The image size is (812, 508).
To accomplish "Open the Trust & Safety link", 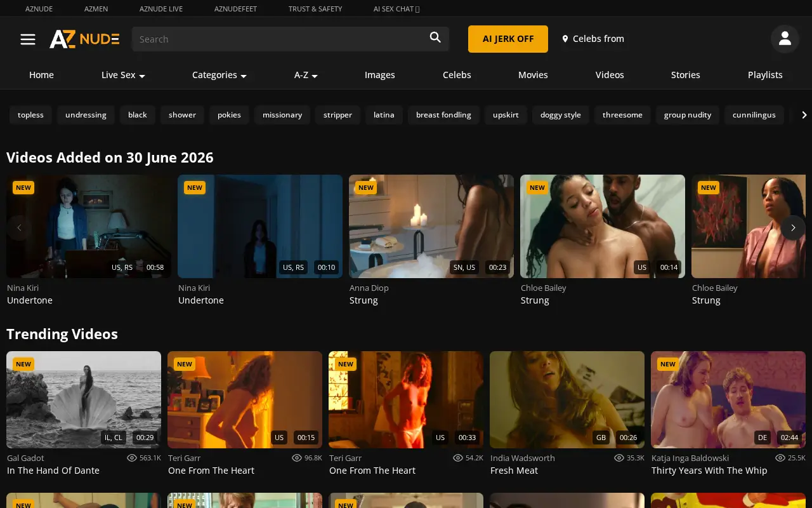I will click(x=315, y=9).
